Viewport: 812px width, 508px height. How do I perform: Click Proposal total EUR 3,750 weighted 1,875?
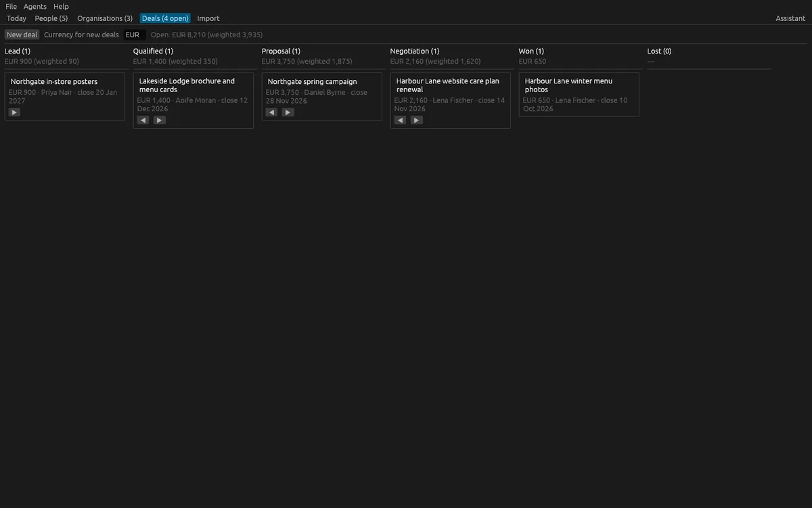click(307, 61)
